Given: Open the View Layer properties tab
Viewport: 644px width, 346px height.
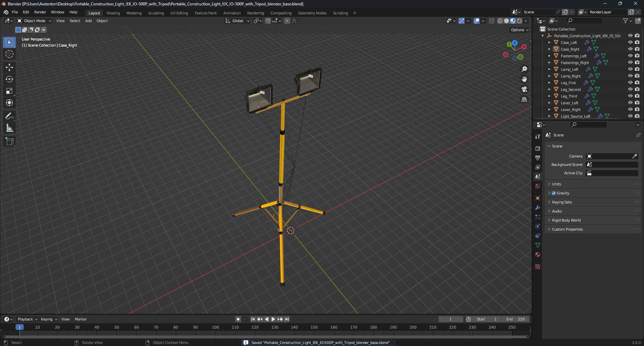Looking at the screenshot, I should (x=538, y=167).
